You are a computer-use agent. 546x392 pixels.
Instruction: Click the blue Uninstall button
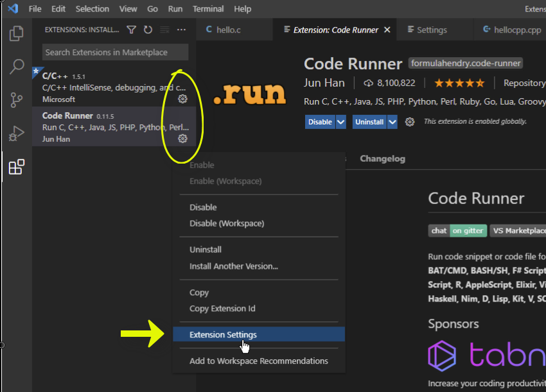369,122
